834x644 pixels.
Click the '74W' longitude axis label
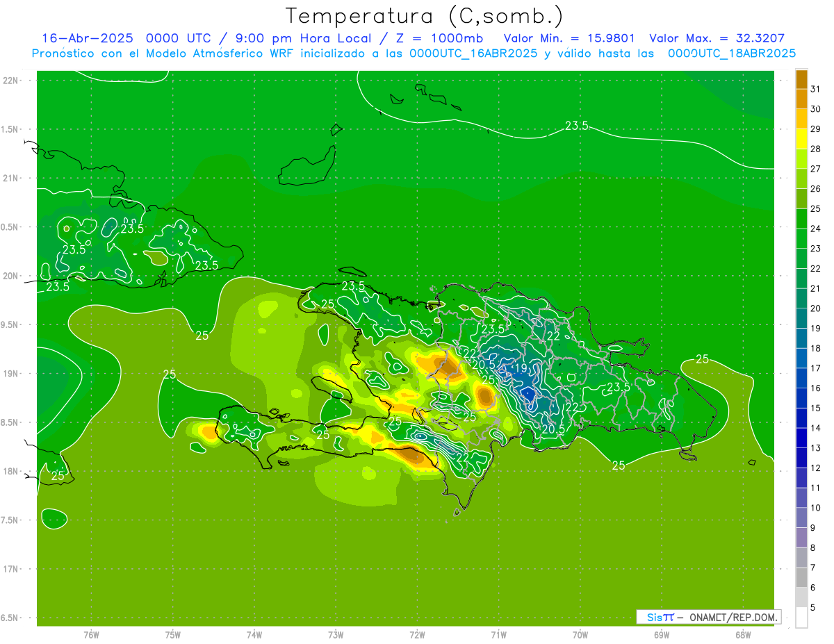[254, 635]
